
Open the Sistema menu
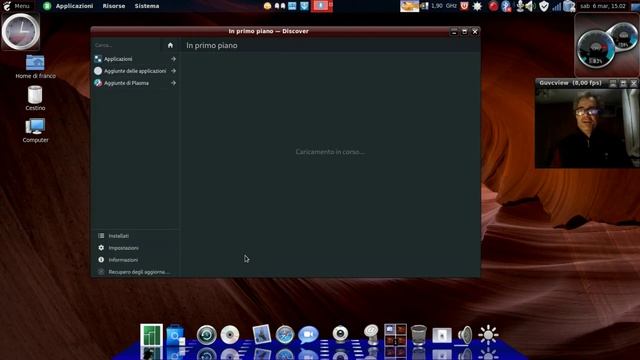[147, 6]
